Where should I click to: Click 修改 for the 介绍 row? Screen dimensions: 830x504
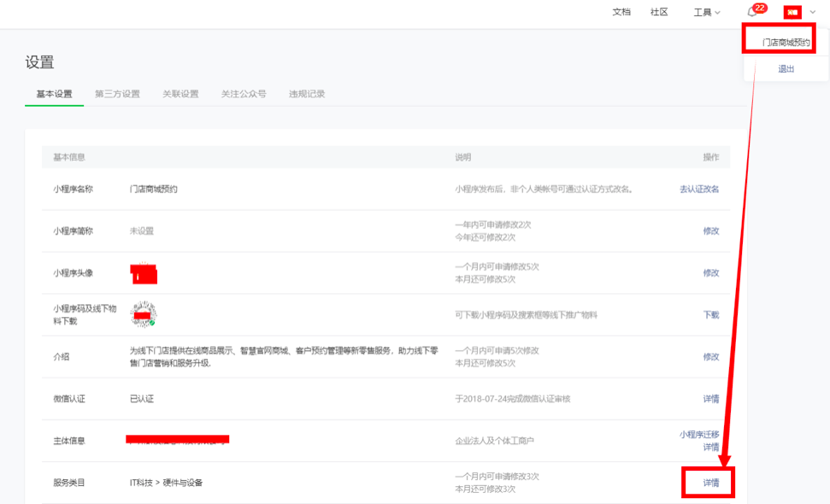710,356
